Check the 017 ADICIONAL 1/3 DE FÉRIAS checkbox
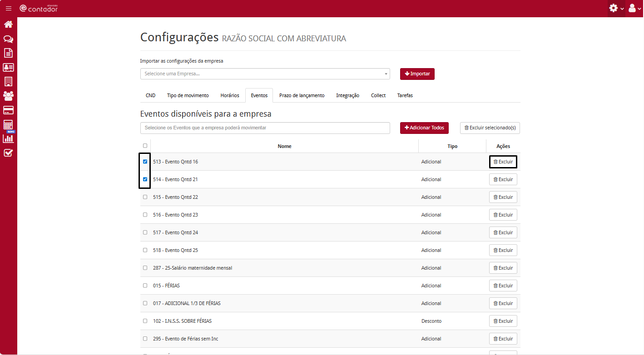The image size is (644, 355). [145, 303]
